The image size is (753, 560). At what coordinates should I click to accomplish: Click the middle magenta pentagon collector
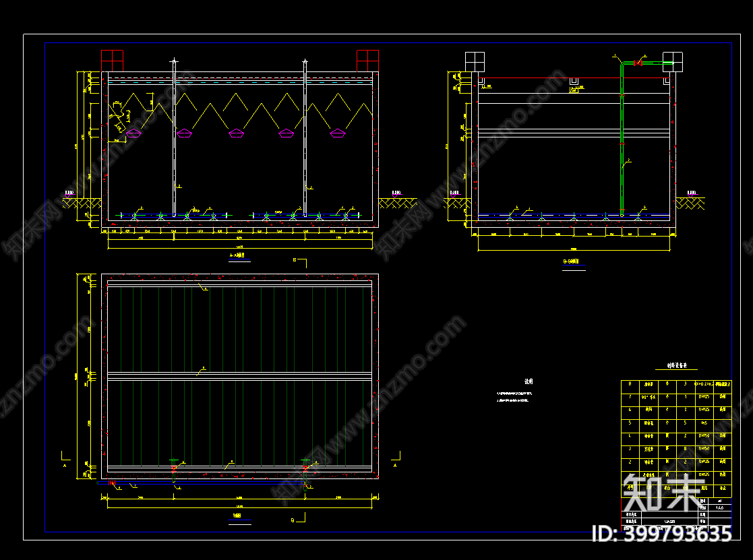pyautogui.click(x=236, y=133)
